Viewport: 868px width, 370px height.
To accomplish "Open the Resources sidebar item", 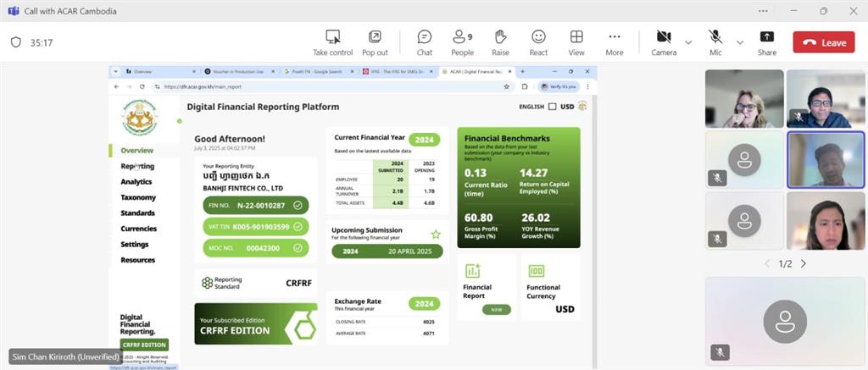I will point(138,260).
